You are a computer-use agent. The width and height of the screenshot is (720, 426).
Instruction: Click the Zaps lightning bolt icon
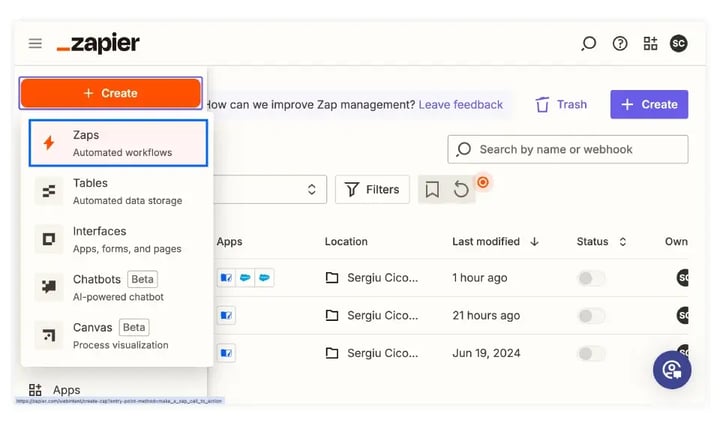click(x=49, y=143)
